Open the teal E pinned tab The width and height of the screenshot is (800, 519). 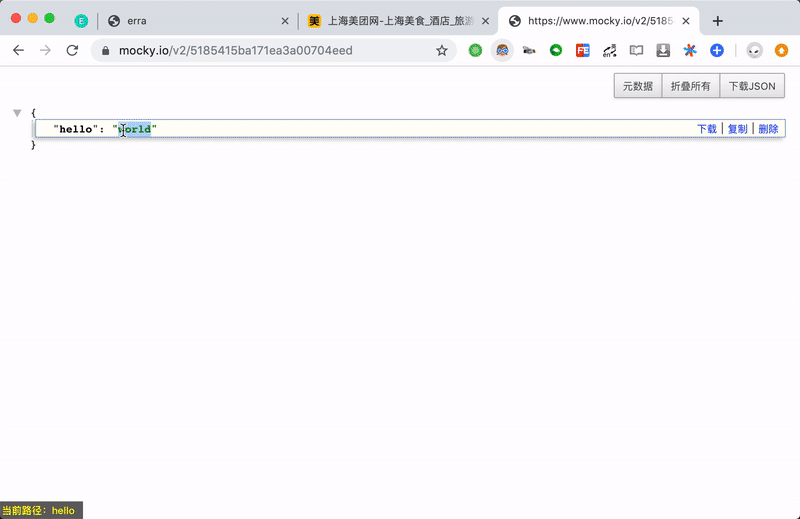(81, 21)
